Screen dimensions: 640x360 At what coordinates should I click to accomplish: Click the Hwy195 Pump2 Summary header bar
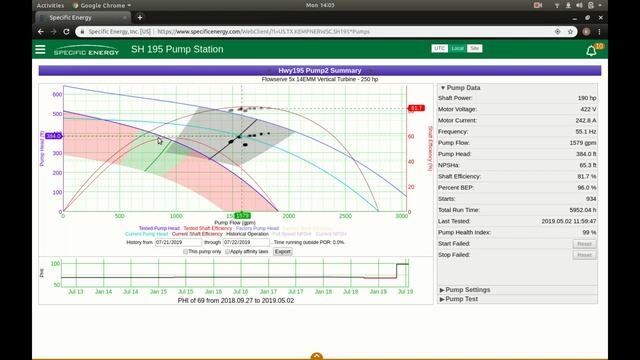click(x=320, y=71)
